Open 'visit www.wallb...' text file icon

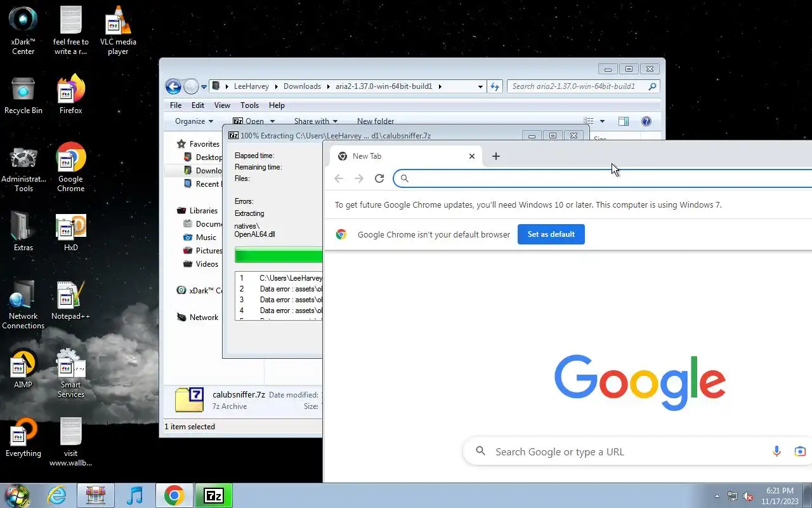coord(71,441)
